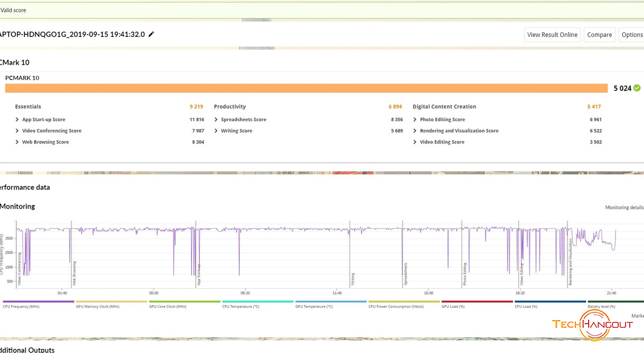Click the Productivity group heading
Image resolution: width=644 pixels, height=353 pixels.
click(230, 106)
